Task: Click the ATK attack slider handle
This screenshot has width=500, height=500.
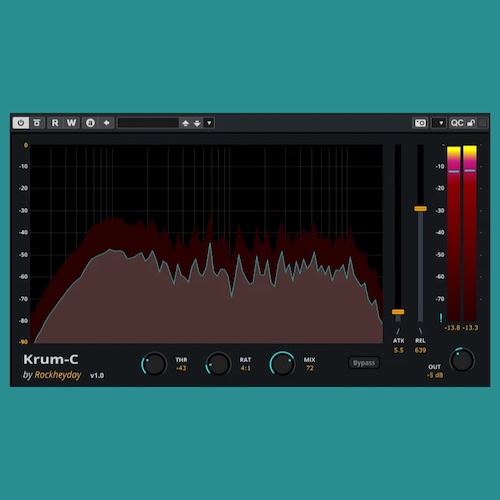Action: click(x=398, y=312)
